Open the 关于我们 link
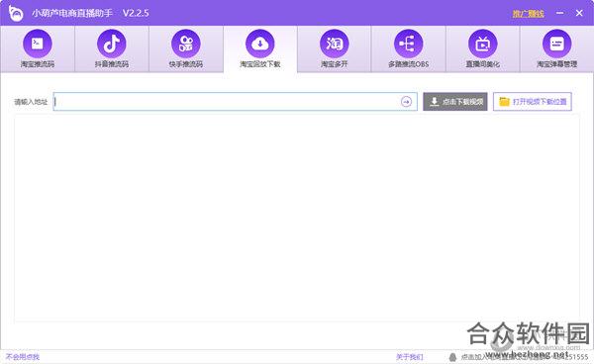 [410, 357]
